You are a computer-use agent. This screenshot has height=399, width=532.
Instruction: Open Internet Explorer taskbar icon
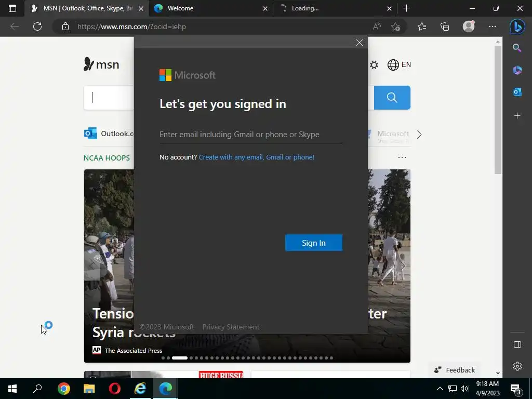coord(140,389)
